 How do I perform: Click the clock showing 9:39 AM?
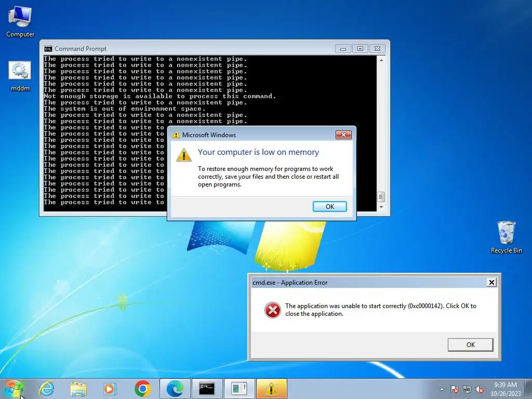point(506,389)
